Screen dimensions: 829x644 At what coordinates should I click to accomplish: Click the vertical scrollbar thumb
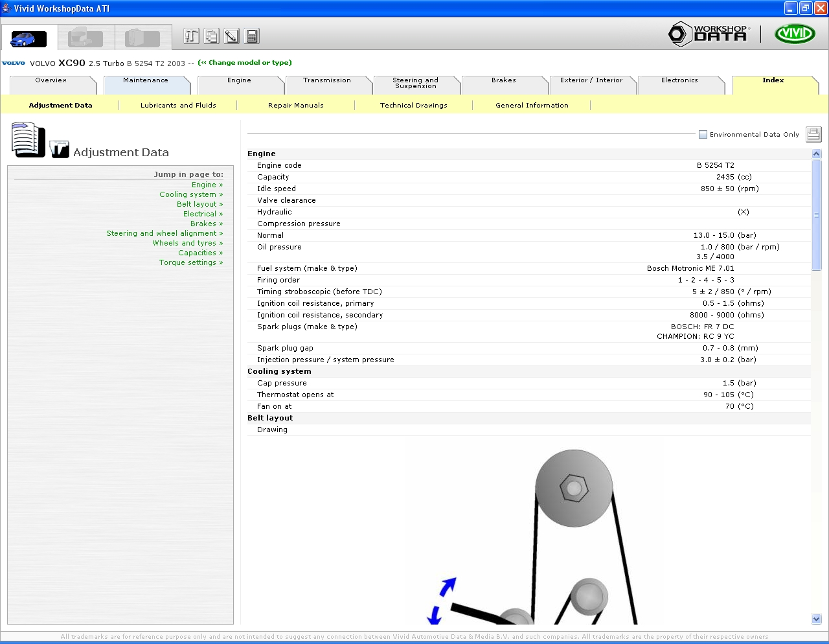[x=816, y=215]
